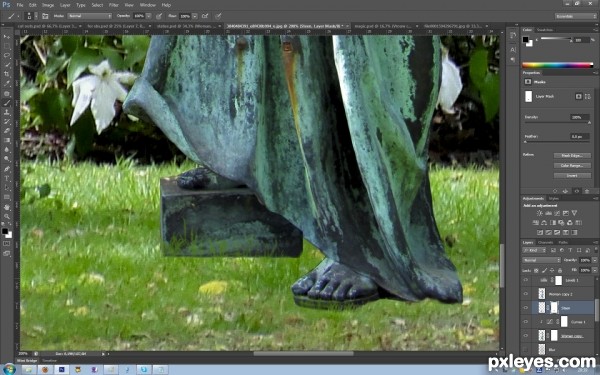Open the workspace switcher dropdown at top right
This screenshot has width=600, height=375.
(576, 16)
